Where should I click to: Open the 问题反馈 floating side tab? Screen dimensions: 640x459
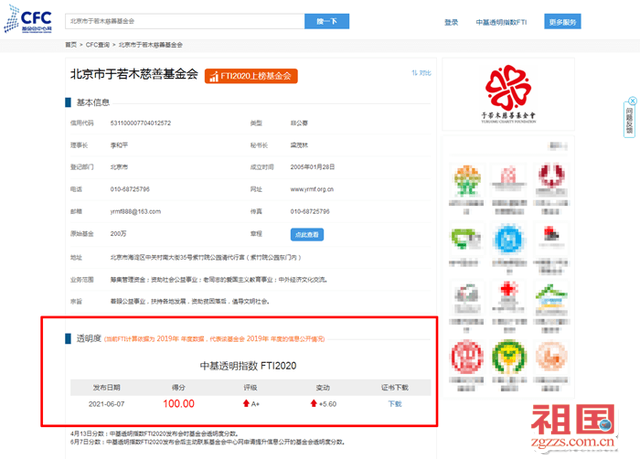pyautogui.click(x=629, y=120)
